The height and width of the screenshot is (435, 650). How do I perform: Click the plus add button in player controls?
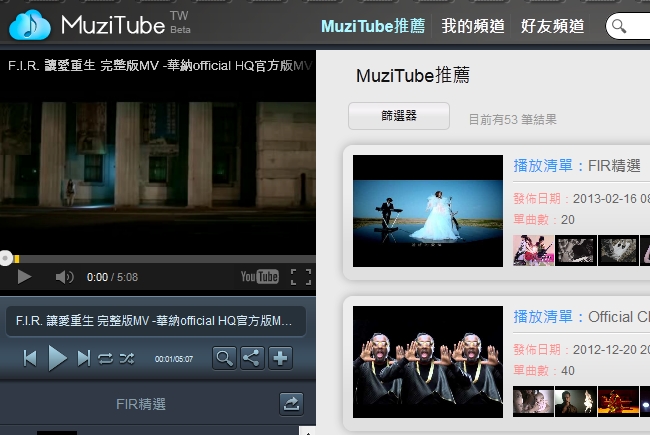tap(280, 358)
